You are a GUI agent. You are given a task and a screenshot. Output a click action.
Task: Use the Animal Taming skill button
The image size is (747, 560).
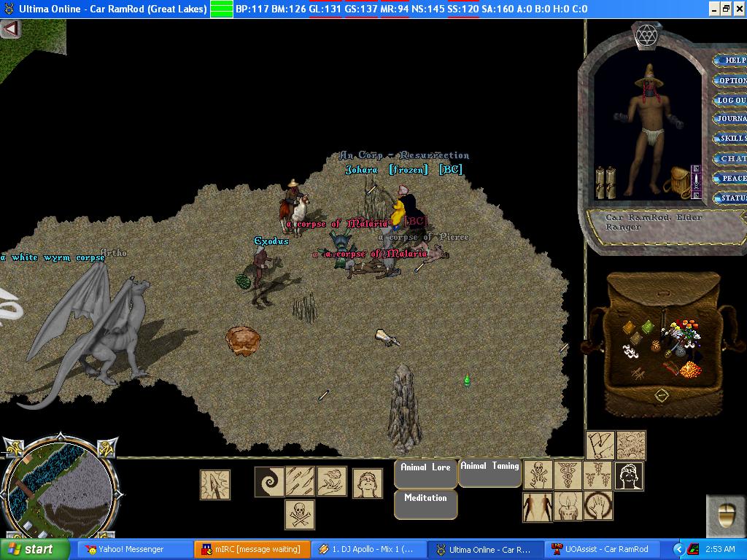coord(489,472)
